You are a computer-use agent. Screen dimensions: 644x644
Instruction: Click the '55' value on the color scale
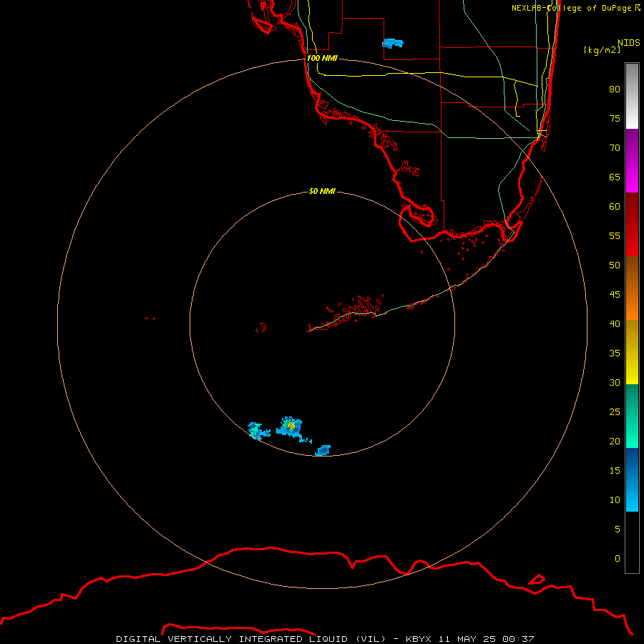tap(615, 235)
